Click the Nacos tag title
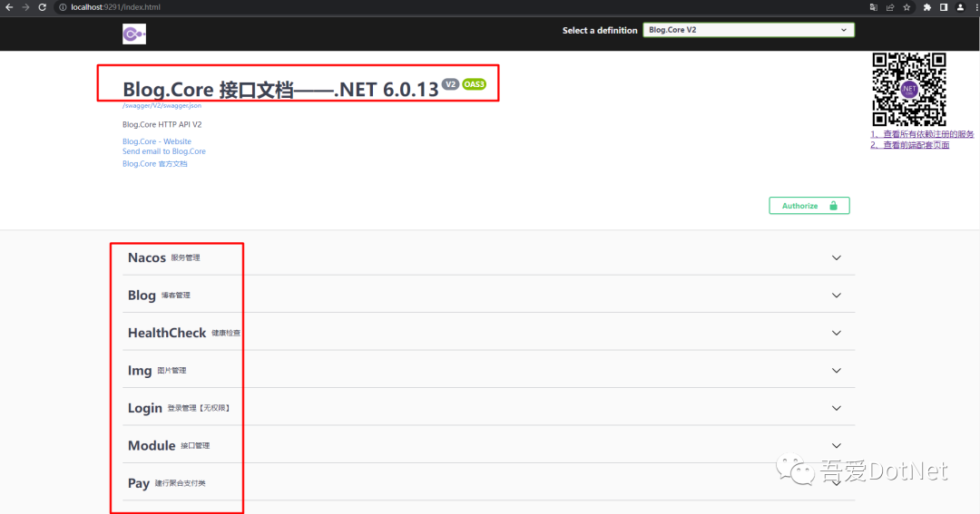Image resolution: width=980 pixels, height=514 pixels. (147, 257)
